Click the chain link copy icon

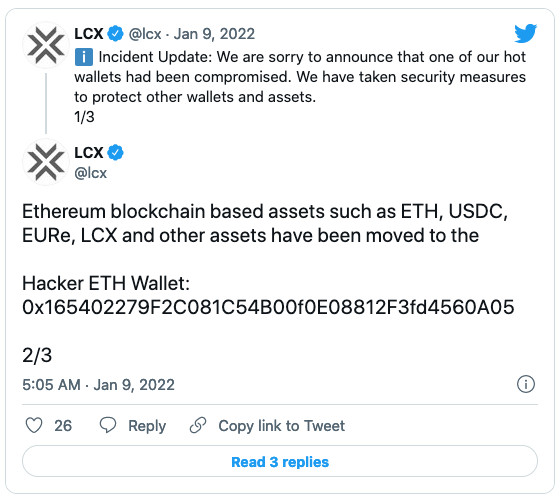[198, 425]
